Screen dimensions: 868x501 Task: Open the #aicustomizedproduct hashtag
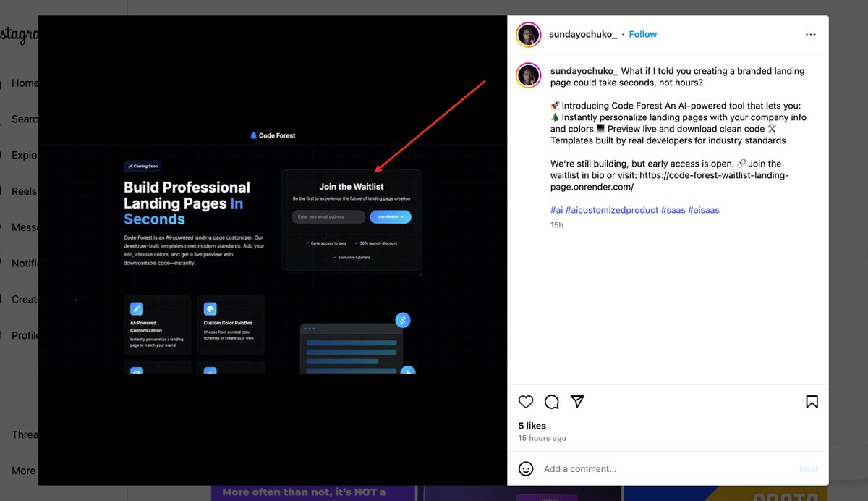pyautogui.click(x=611, y=210)
